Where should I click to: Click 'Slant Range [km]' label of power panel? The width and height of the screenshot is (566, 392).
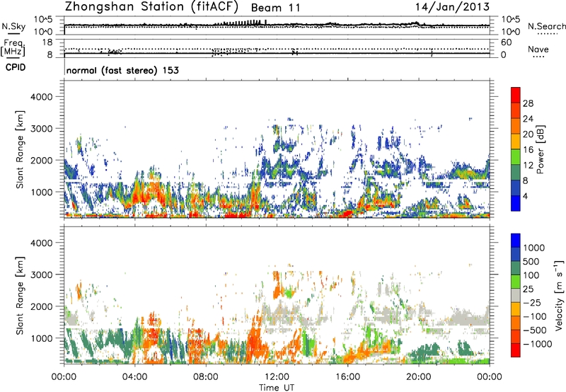[x=20, y=149]
